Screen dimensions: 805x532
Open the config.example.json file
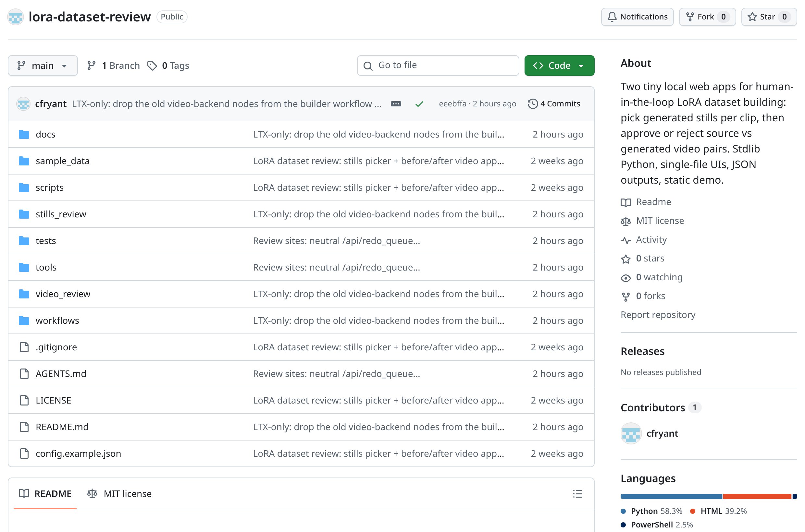[x=78, y=453]
